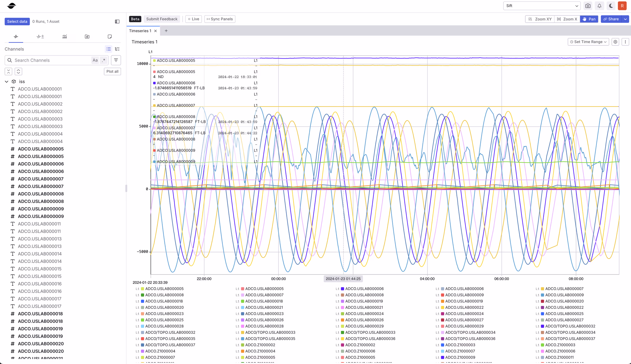The width and height of the screenshot is (631, 364).
Task: Add a new panel tab
Action: (x=166, y=31)
